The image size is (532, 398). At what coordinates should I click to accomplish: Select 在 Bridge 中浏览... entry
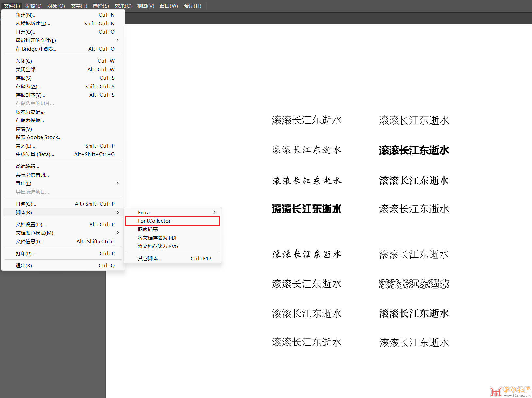pos(63,49)
